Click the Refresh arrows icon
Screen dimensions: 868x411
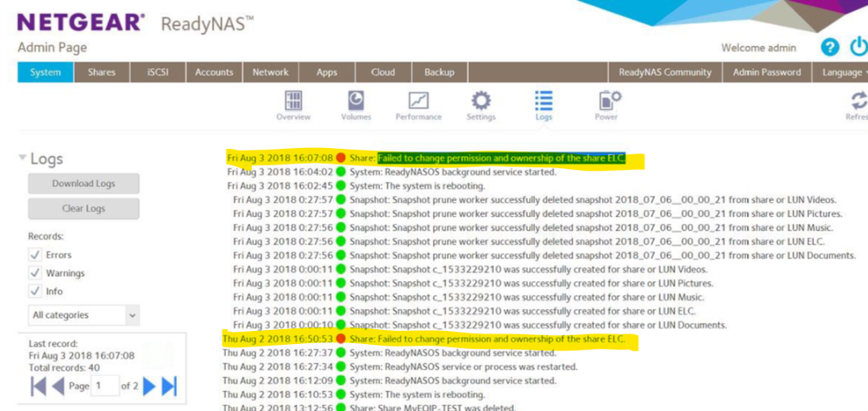point(859,101)
